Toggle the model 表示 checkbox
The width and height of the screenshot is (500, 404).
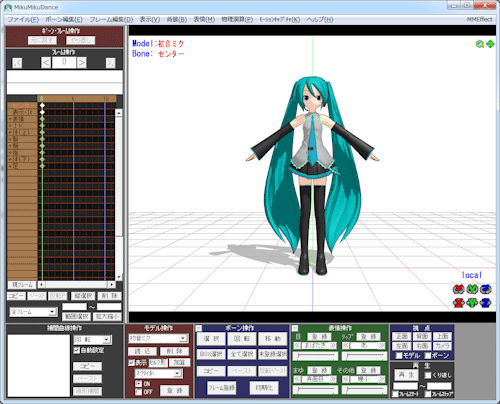[x=131, y=363]
